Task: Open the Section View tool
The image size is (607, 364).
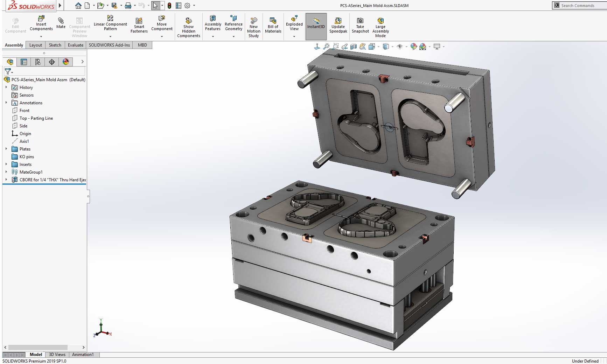Action: pos(354,46)
